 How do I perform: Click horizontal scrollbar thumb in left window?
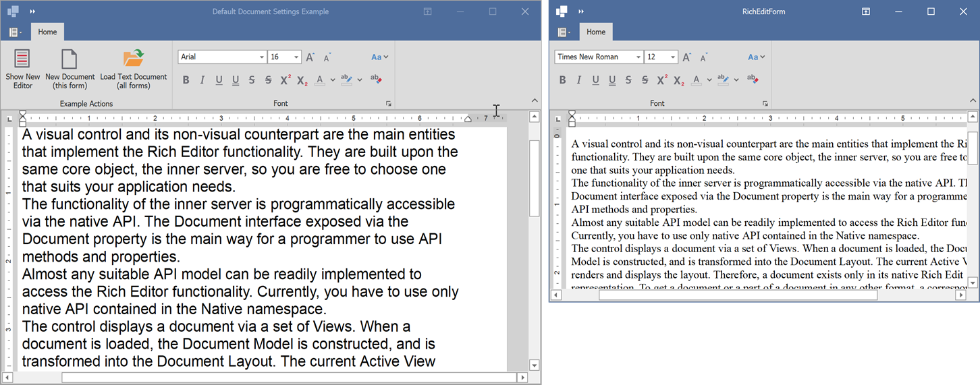(288, 378)
